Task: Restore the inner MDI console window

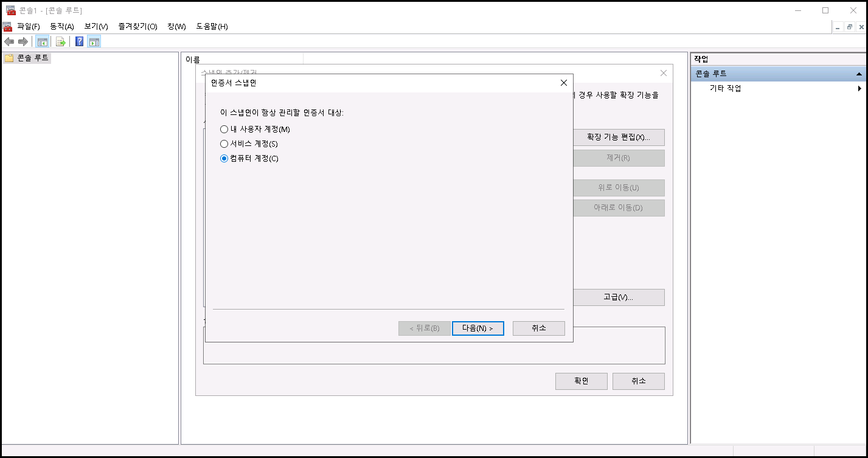Action: click(850, 27)
